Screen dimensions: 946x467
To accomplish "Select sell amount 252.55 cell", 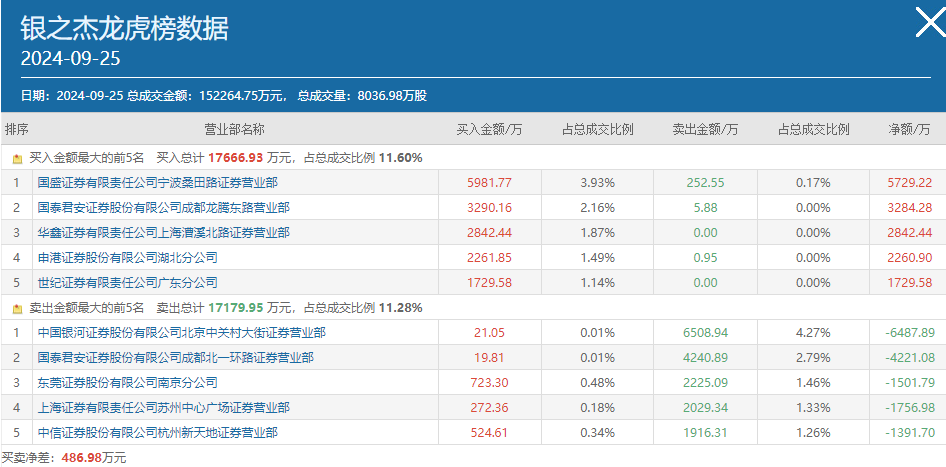I will tap(705, 182).
